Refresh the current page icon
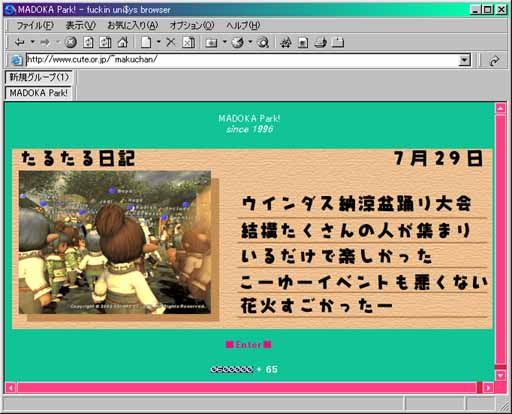Viewport: 512px width, 414px height. 88,42
